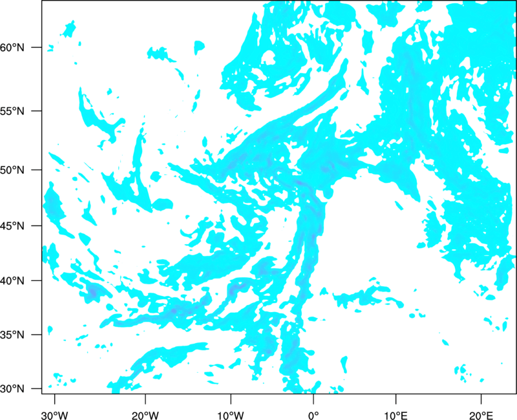517x420 pixels.
Task: Click the 60°N latitude label
Action: pyautogui.click(x=12, y=47)
